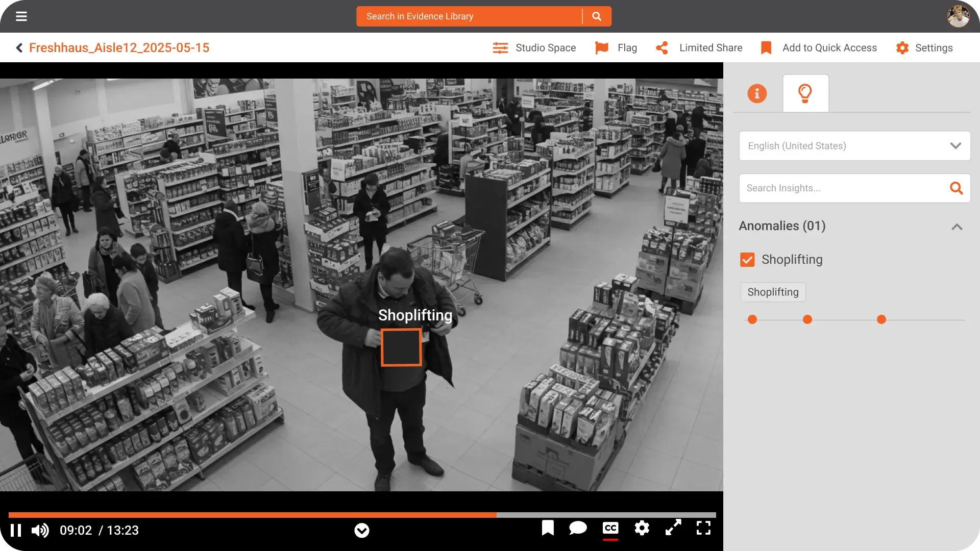Open the English (United States) language dropdown
This screenshot has height=551, width=980.
[854, 146]
